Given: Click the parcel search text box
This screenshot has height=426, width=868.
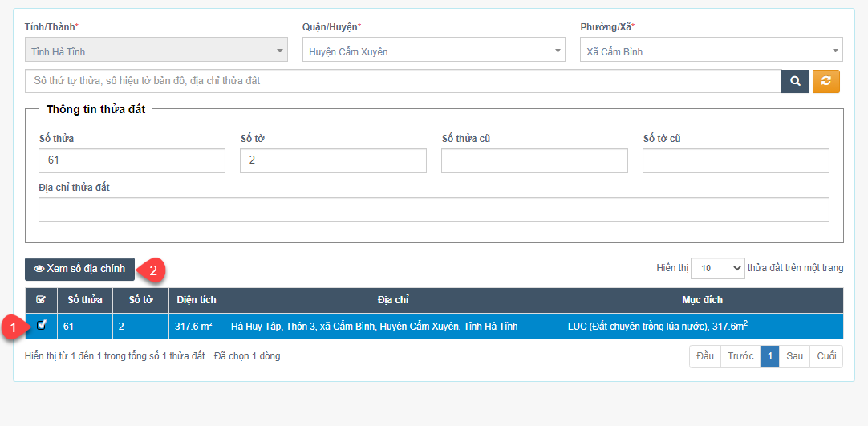Looking at the screenshot, I should click(x=403, y=81).
